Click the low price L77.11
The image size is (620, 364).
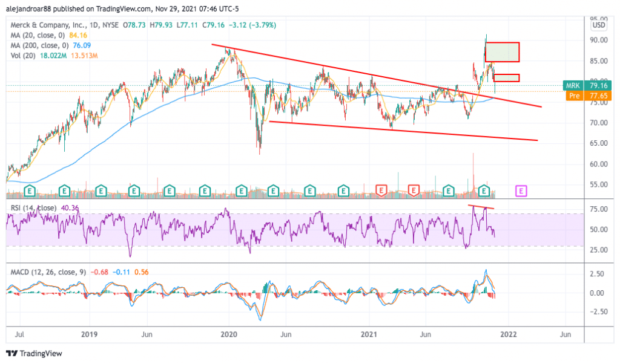click(x=187, y=25)
